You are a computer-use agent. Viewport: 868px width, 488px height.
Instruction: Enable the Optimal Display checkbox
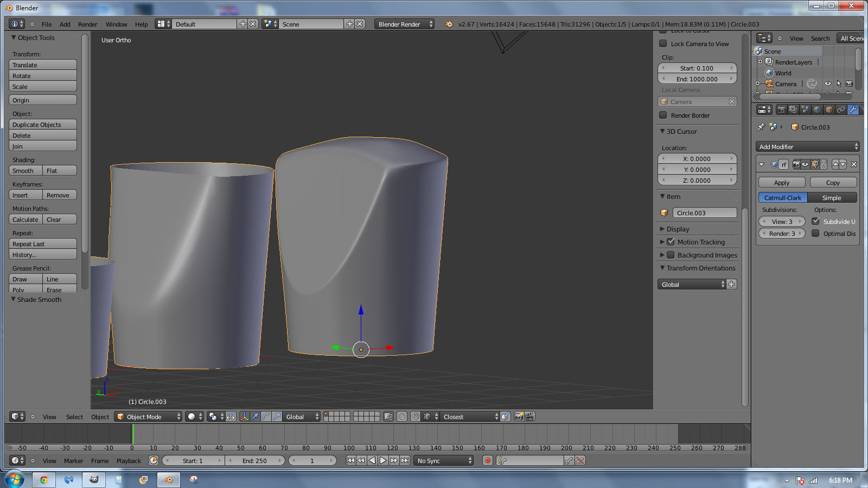coord(815,233)
